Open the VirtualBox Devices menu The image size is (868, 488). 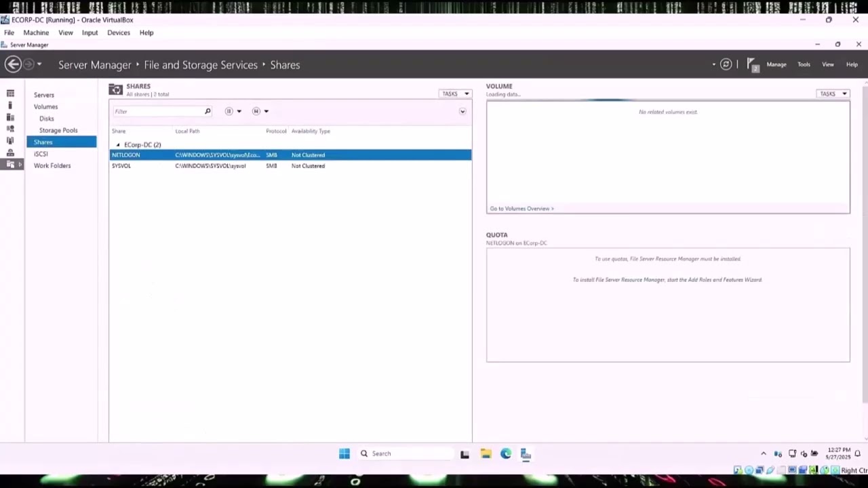(x=119, y=33)
